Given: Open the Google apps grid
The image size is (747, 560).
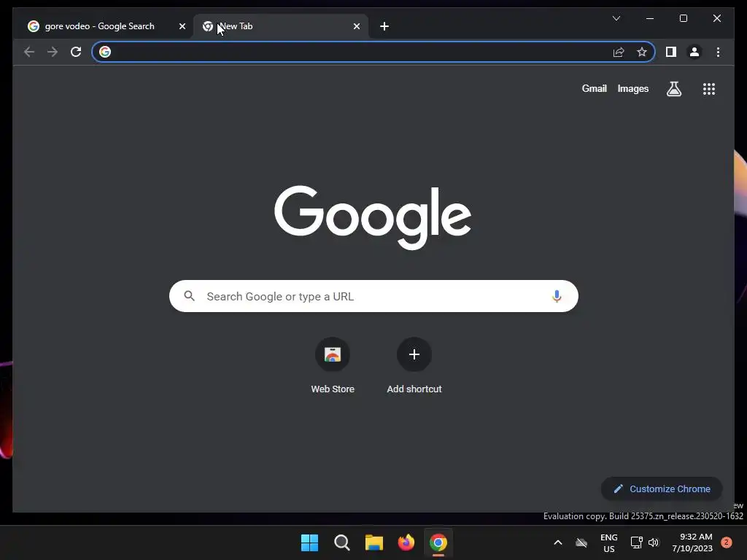Looking at the screenshot, I should click(x=709, y=88).
